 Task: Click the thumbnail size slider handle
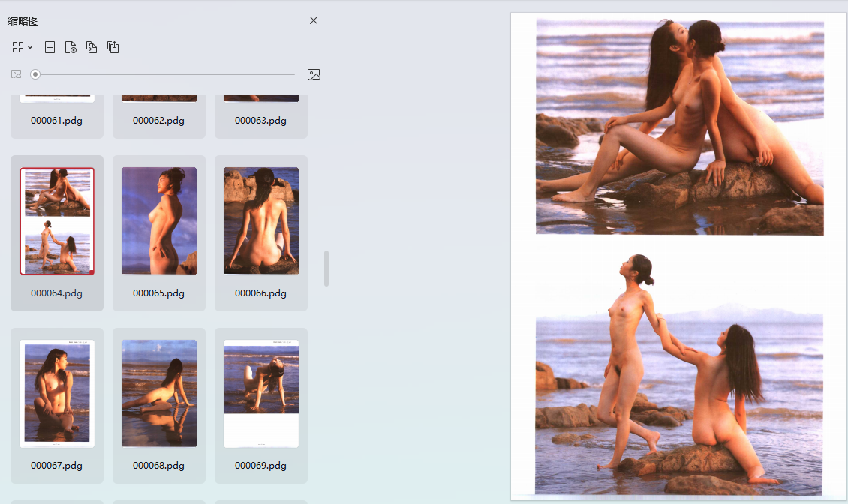(35, 74)
